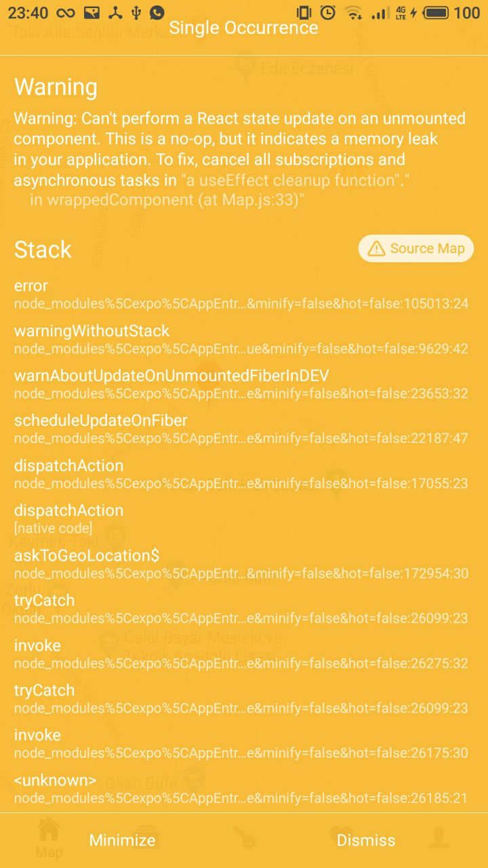
Task: Tap the key tab icon in bottom bar
Action: coord(244,837)
